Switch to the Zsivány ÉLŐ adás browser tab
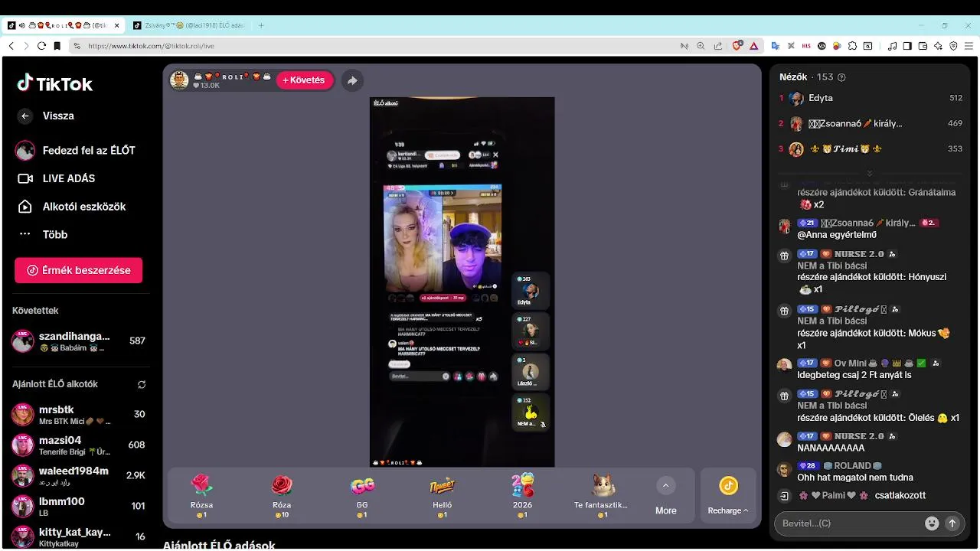Image resolution: width=980 pixels, height=551 pixels. point(189,25)
